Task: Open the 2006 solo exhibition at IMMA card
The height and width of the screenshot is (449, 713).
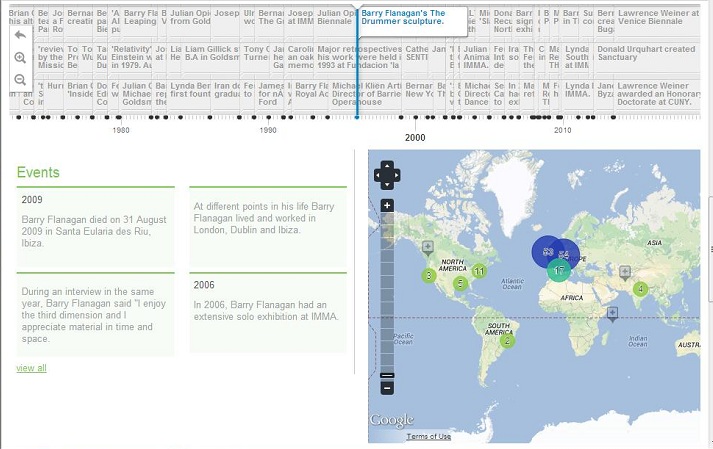Action: 268,313
